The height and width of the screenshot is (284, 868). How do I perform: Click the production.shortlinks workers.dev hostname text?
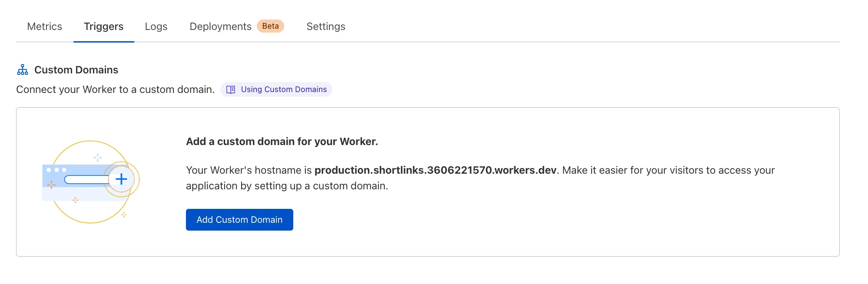[x=435, y=170]
